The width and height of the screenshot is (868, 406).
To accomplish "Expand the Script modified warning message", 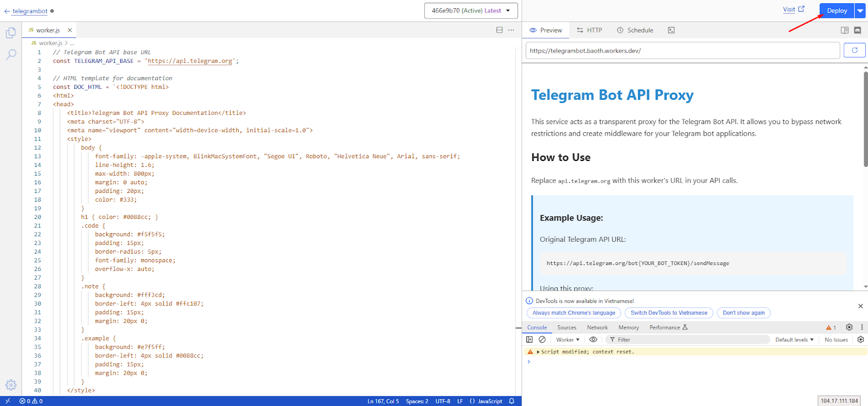I will pyautogui.click(x=538, y=352).
